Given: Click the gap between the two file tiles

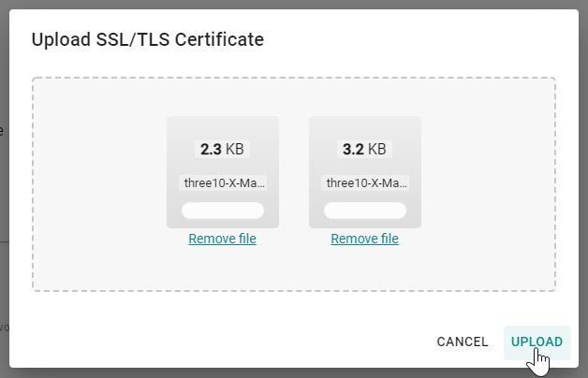Looking at the screenshot, I should [293, 173].
